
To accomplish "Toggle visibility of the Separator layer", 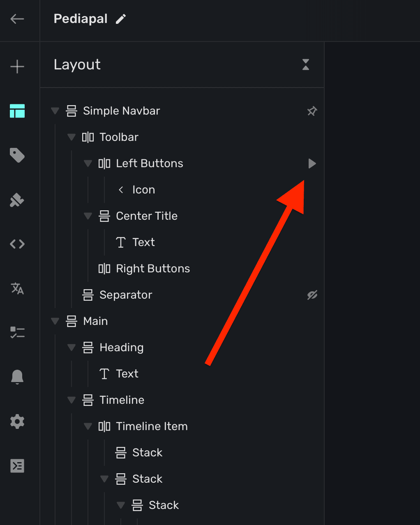I will point(312,295).
